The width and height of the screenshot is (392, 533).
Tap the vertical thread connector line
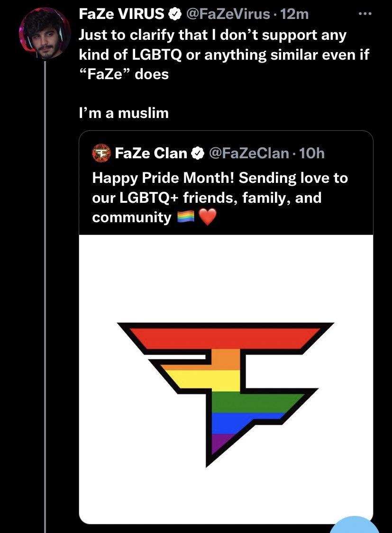point(45,297)
